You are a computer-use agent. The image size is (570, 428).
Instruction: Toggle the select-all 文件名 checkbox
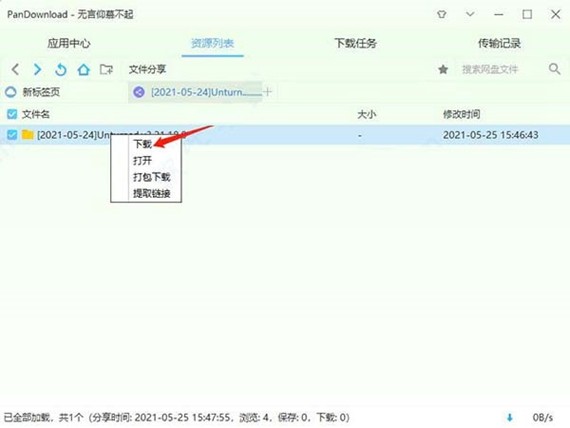pyautogui.click(x=12, y=114)
